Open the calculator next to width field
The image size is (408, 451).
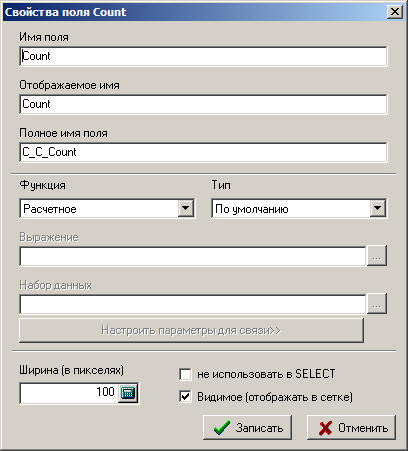128,393
